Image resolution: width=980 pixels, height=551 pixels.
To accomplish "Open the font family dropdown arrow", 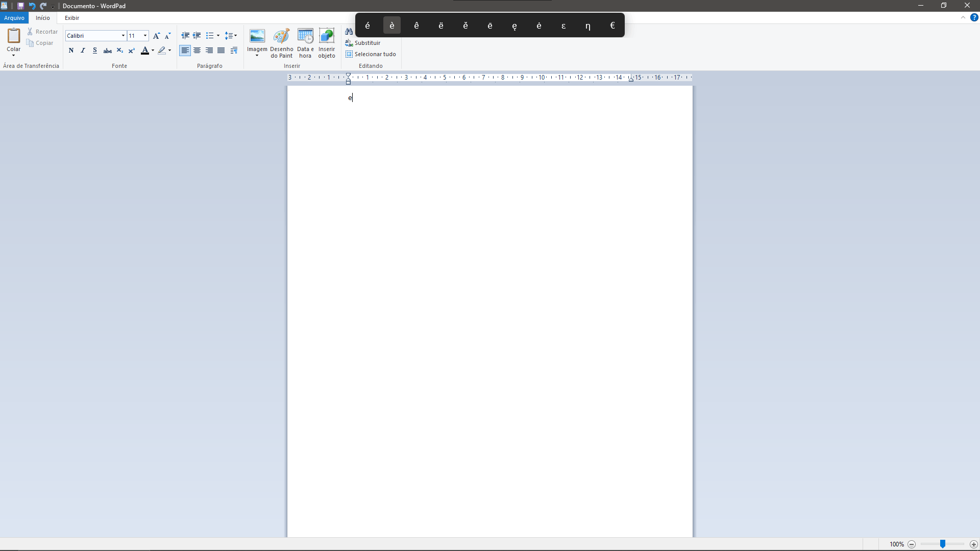I will 123,36.
